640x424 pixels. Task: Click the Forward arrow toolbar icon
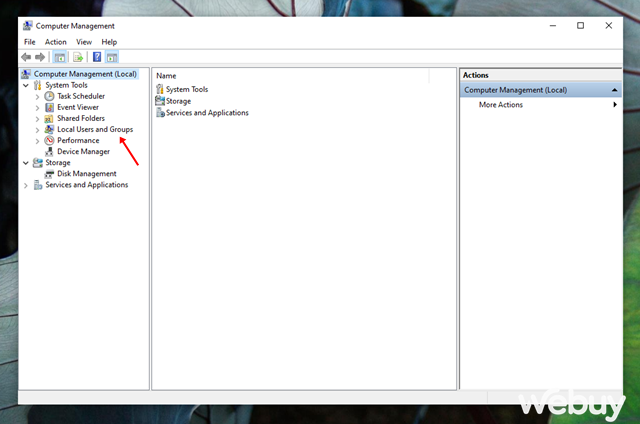[40, 57]
